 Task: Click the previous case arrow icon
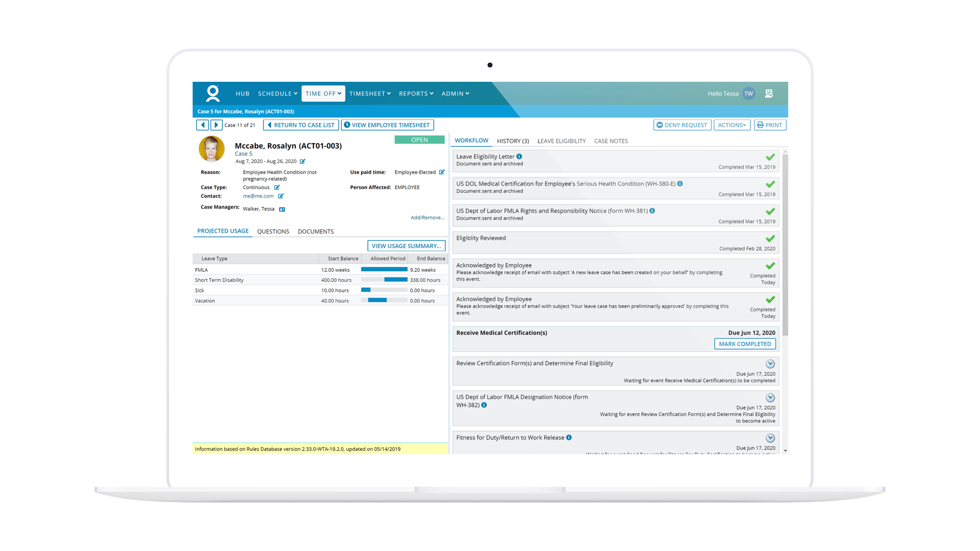(202, 125)
